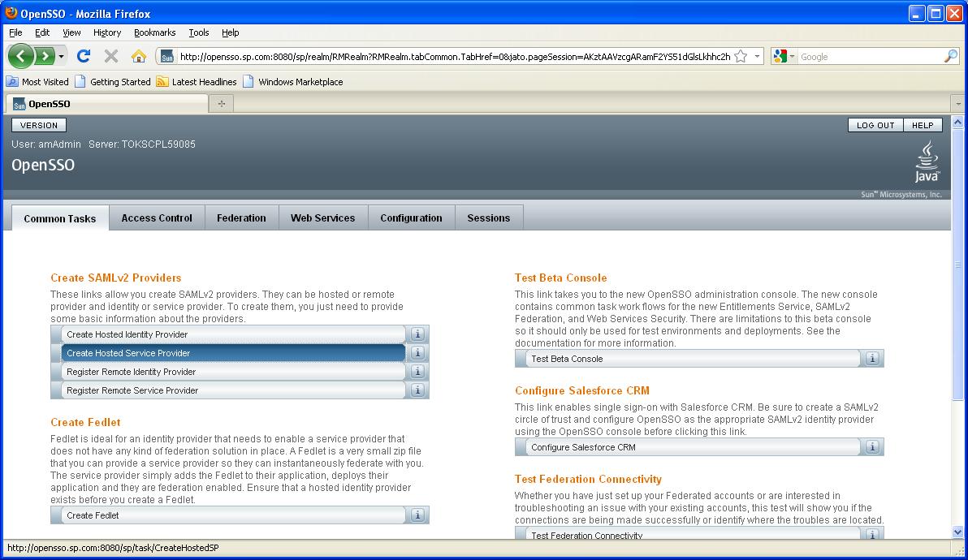The width and height of the screenshot is (968, 560).
Task: Click the green Forward arrow button
Action: (x=45, y=57)
